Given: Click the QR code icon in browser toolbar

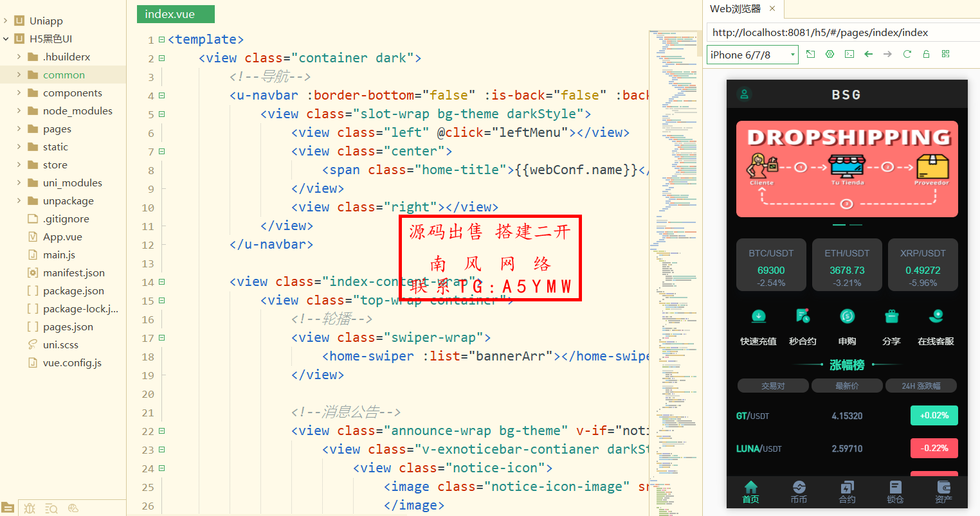Looking at the screenshot, I should [x=945, y=54].
